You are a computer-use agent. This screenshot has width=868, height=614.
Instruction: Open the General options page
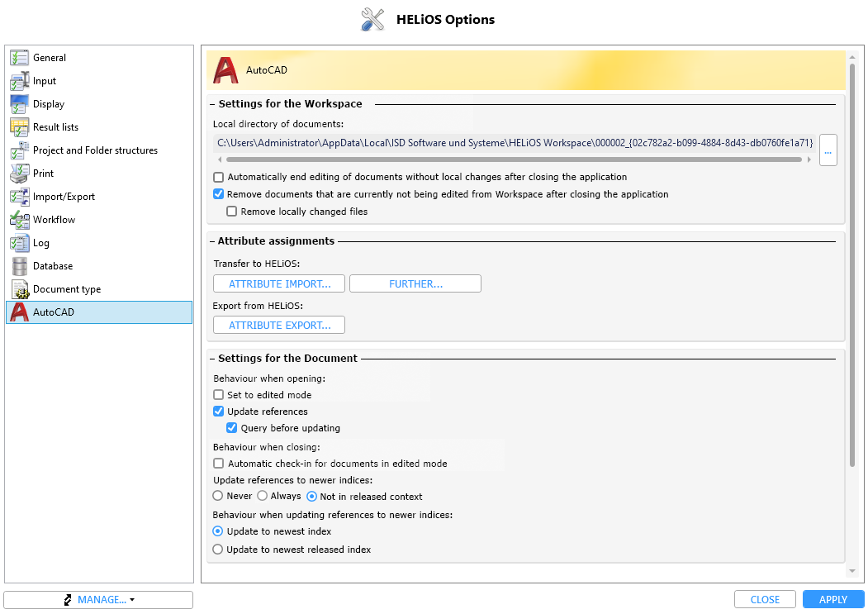point(99,58)
